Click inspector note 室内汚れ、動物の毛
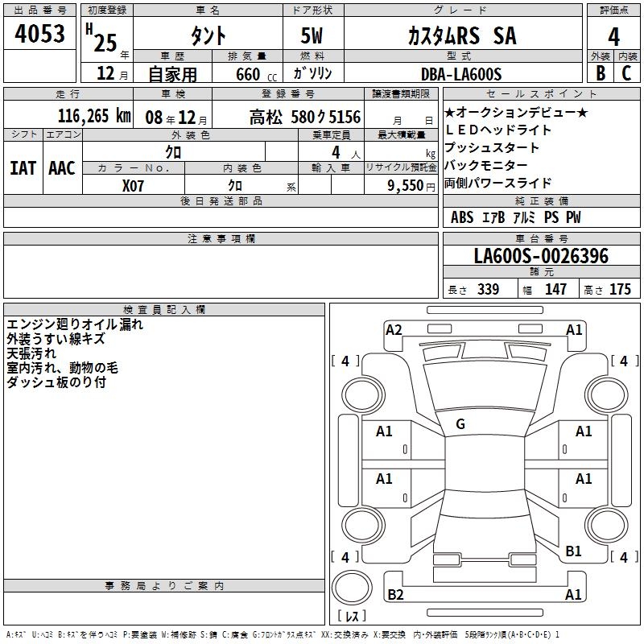Screen dimensions: 644x644 (62, 368)
